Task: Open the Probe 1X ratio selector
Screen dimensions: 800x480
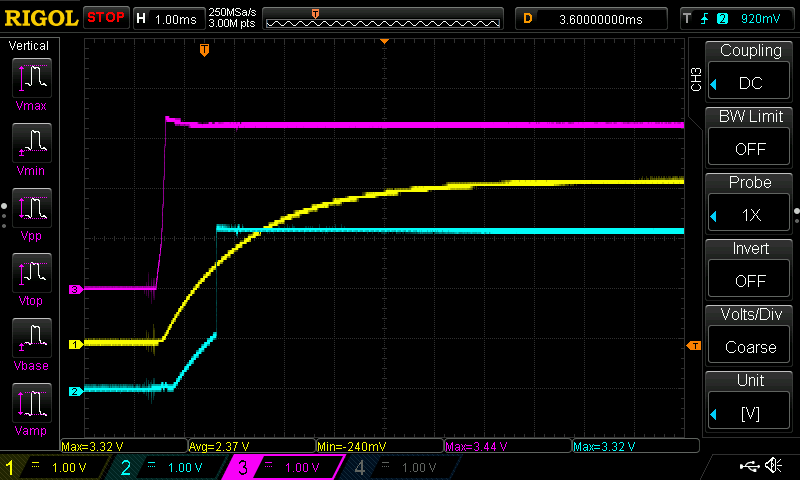Action: pos(750,203)
